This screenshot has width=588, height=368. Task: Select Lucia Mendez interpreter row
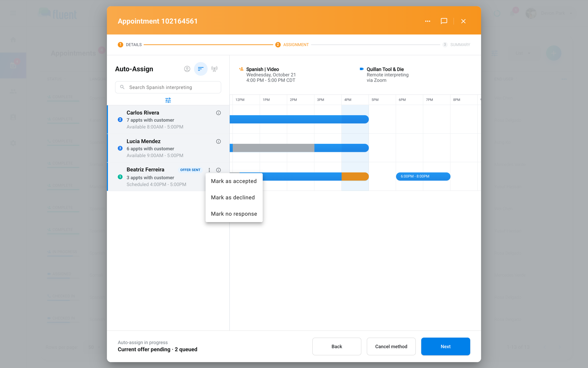[168, 148]
